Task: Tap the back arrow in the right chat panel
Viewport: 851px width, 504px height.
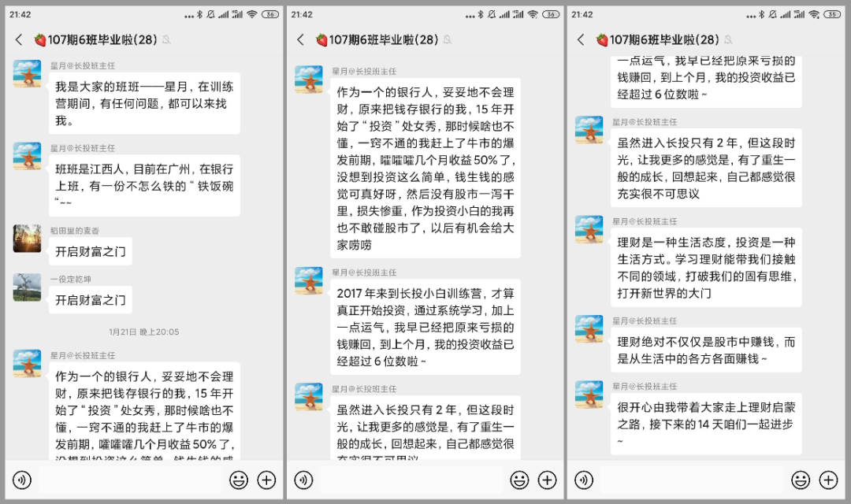Action: pos(581,40)
